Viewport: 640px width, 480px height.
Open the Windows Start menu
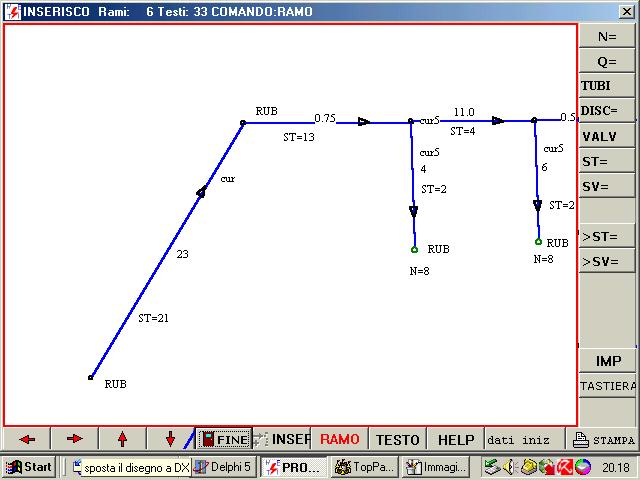click(29, 467)
